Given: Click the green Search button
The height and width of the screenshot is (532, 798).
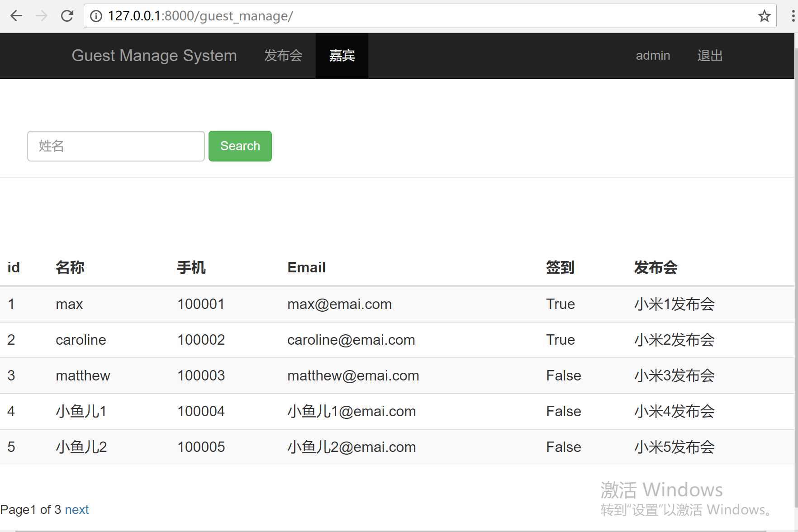Looking at the screenshot, I should click(x=240, y=146).
